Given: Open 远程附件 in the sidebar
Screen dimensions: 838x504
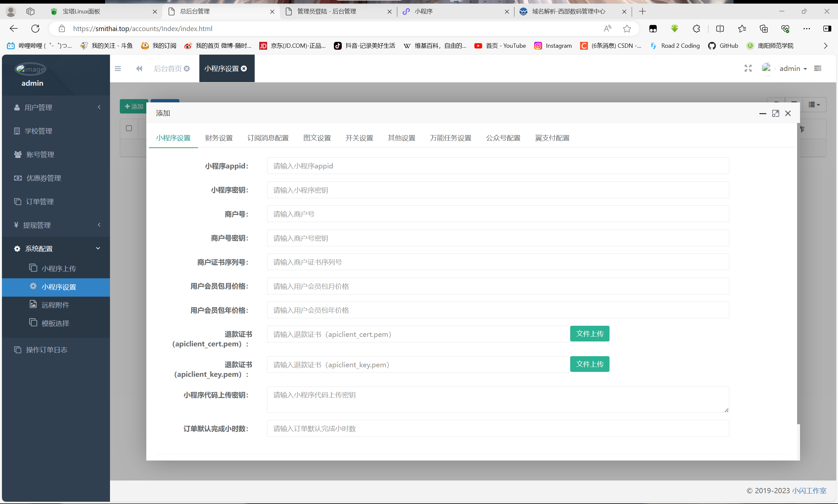Looking at the screenshot, I should (55, 305).
